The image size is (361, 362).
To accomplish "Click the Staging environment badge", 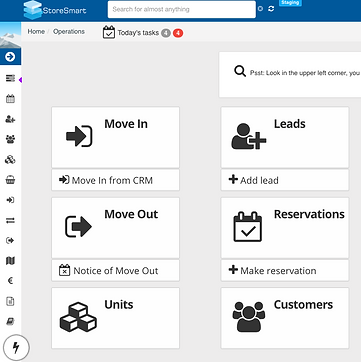I will tap(290, 3).
